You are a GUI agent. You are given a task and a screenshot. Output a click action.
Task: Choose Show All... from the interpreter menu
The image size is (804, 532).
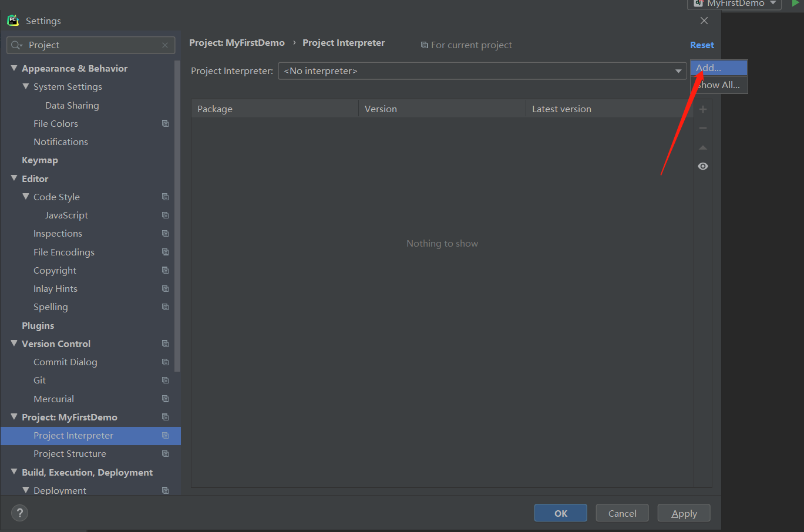tap(719, 85)
